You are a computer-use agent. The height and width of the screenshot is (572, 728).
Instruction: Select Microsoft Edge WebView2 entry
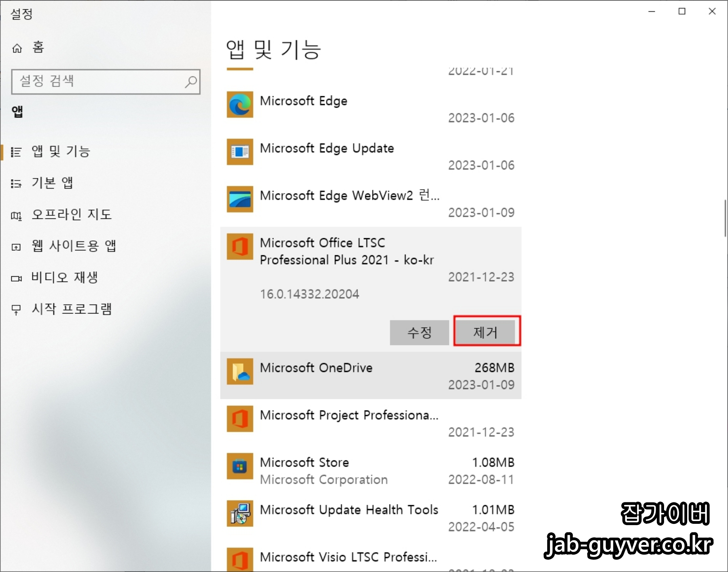(x=371, y=203)
